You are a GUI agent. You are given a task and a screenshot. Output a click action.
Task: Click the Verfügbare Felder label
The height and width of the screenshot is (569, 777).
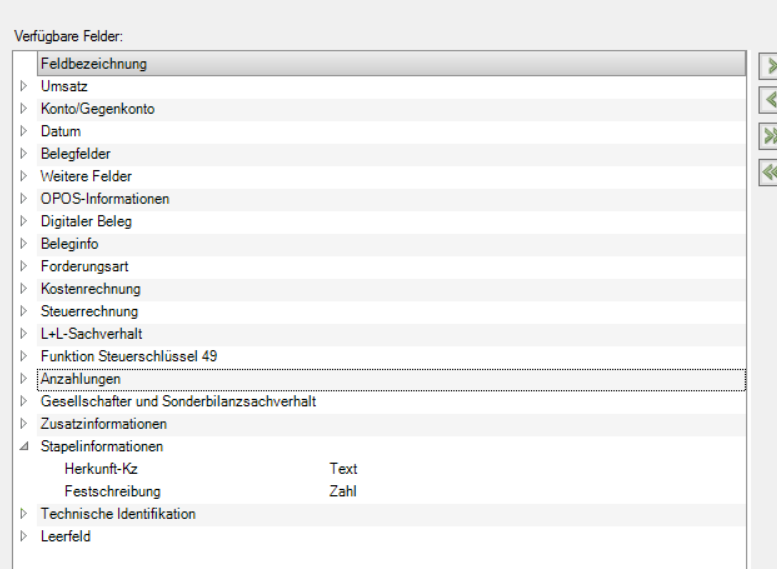(x=68, y=36)
